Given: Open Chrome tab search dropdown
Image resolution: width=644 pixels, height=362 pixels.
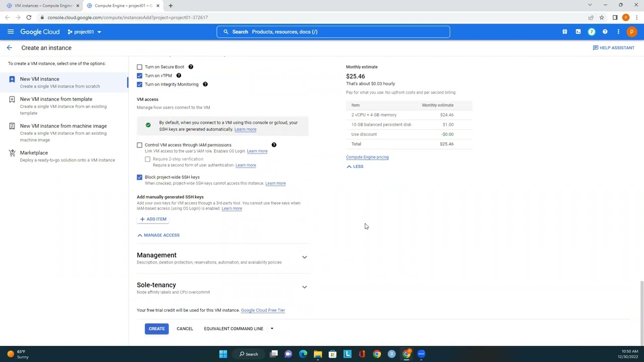Looking at the screenshot, I should click(590, 6).
